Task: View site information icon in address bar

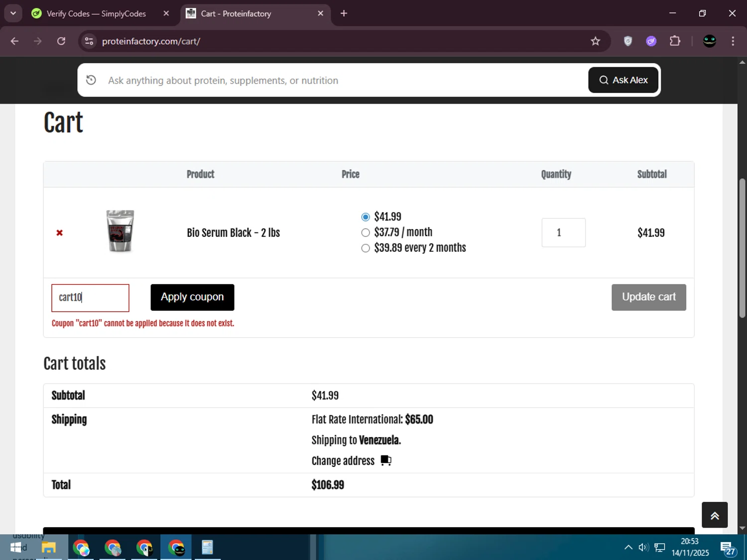Action: click(89, 41)
